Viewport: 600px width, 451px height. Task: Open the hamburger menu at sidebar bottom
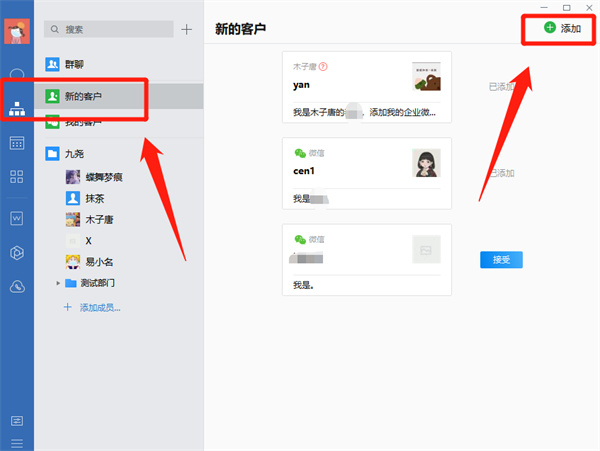(17, 444)
